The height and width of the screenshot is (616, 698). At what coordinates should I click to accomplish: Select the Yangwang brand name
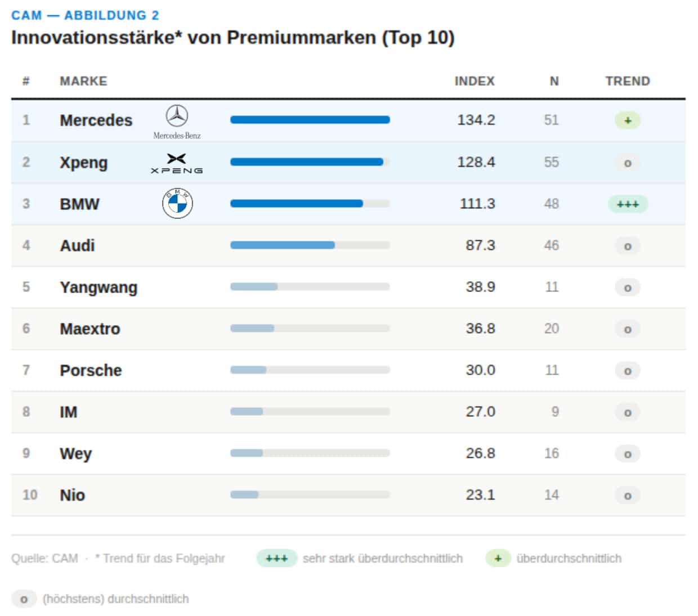click(99, 287)
